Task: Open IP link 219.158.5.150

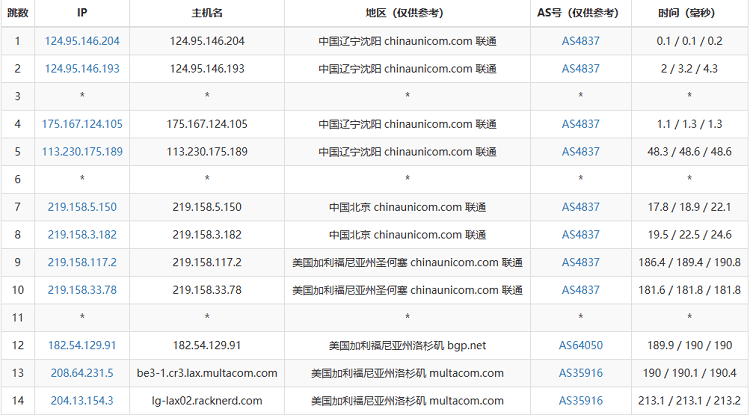Action: coord(82,207)
